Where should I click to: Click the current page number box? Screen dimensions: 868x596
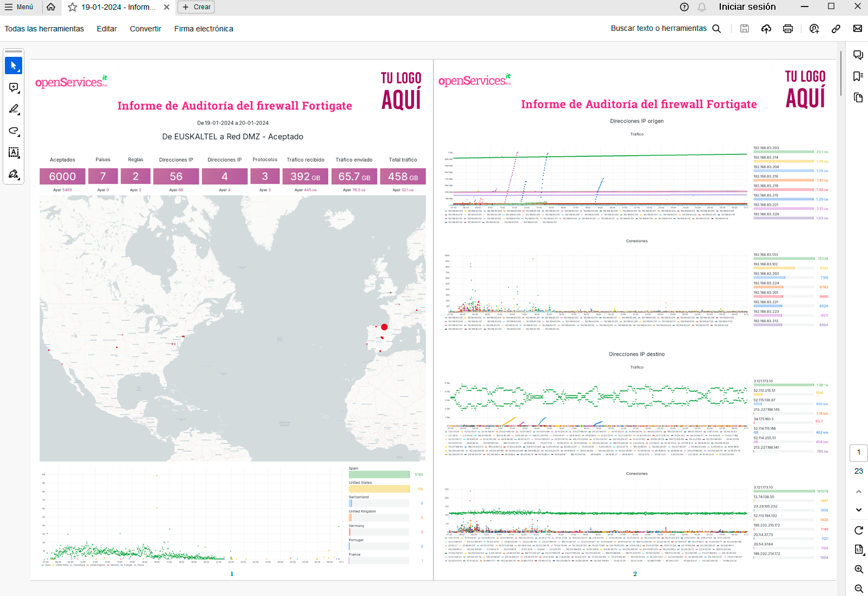click(859, 453)
